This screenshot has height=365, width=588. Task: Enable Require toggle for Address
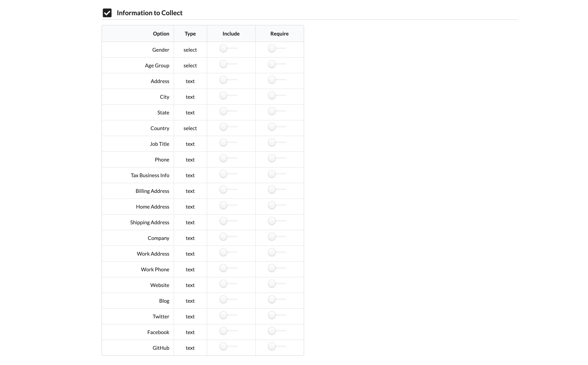point(277,80)
